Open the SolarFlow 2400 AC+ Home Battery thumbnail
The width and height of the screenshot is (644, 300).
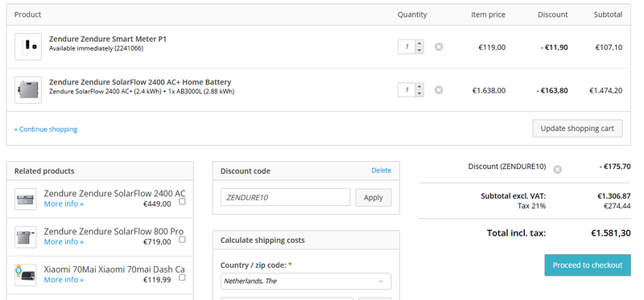click(x=28, y=90)
